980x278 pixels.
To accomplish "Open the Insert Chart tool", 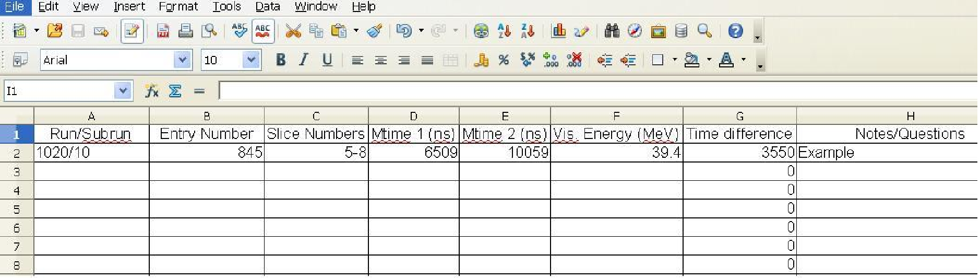I will tap(558, 31).
